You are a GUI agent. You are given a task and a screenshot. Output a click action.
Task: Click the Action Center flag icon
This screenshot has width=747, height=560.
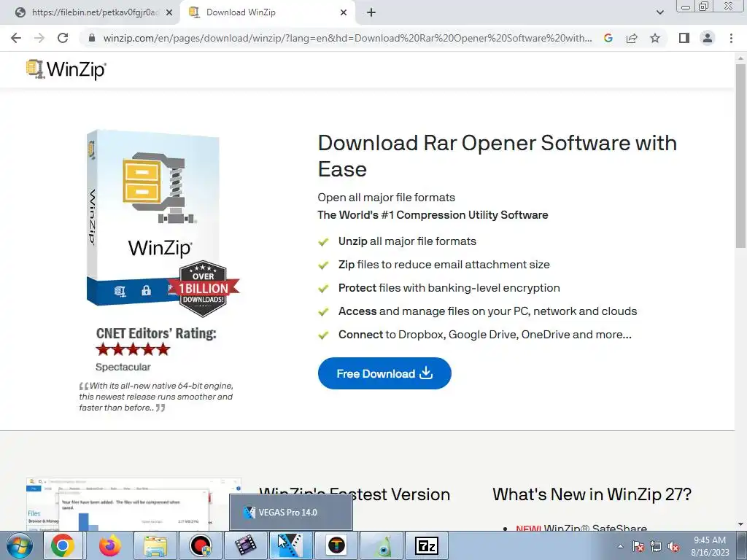(638, 546)
